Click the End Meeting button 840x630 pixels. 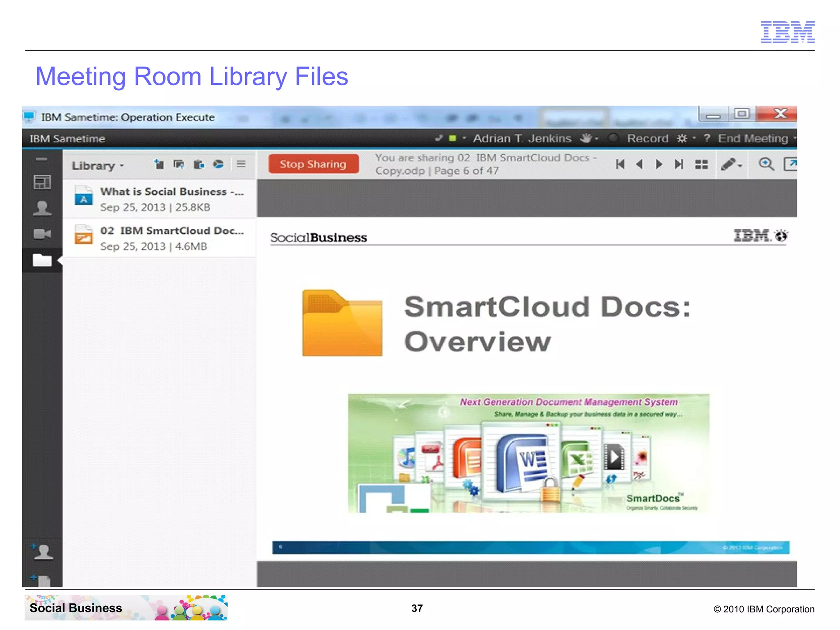pos(753,139)
